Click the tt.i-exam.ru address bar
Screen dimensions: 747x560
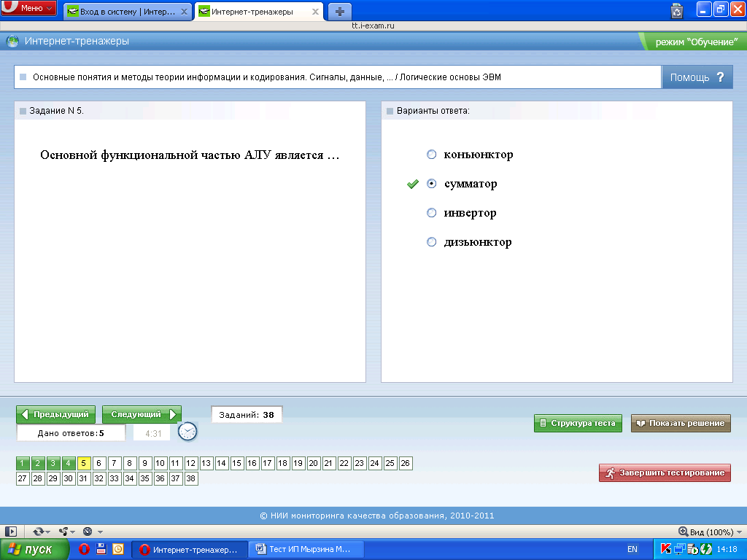tap(373, 26)
